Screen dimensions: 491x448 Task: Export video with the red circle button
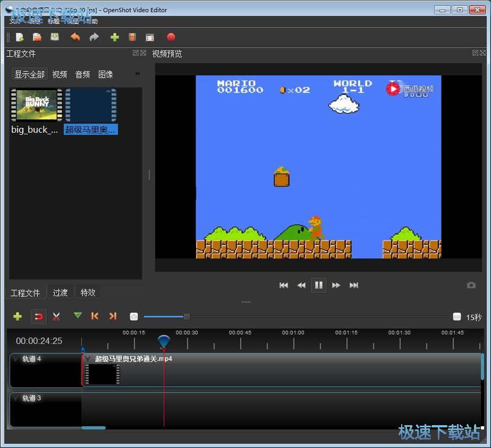coord(171,37)
